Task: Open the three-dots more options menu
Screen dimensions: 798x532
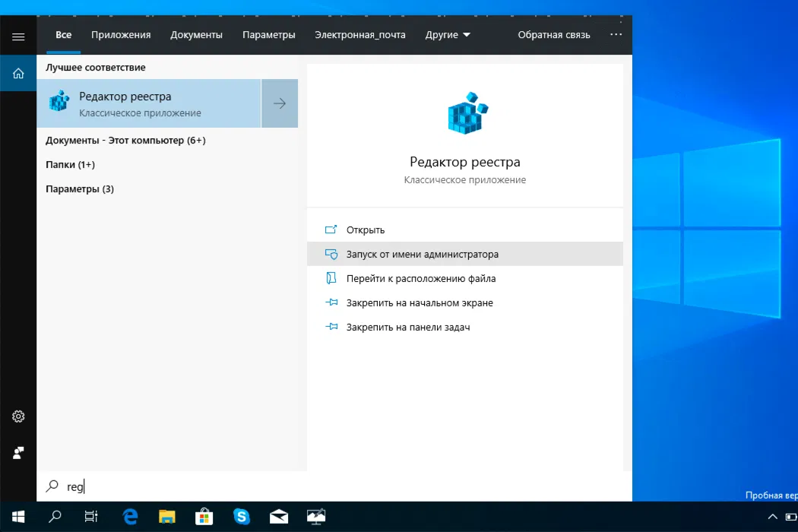Action: click(616, 35)
